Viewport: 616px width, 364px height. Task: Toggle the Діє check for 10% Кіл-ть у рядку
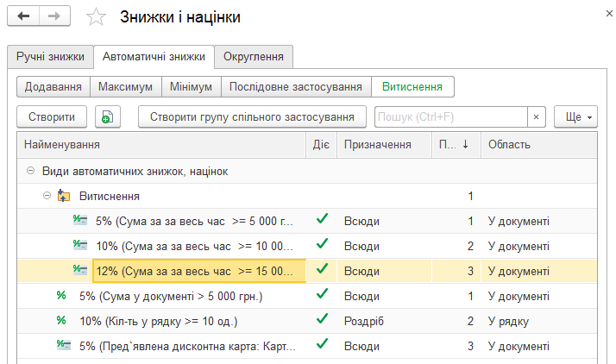(x=322, y=320)
